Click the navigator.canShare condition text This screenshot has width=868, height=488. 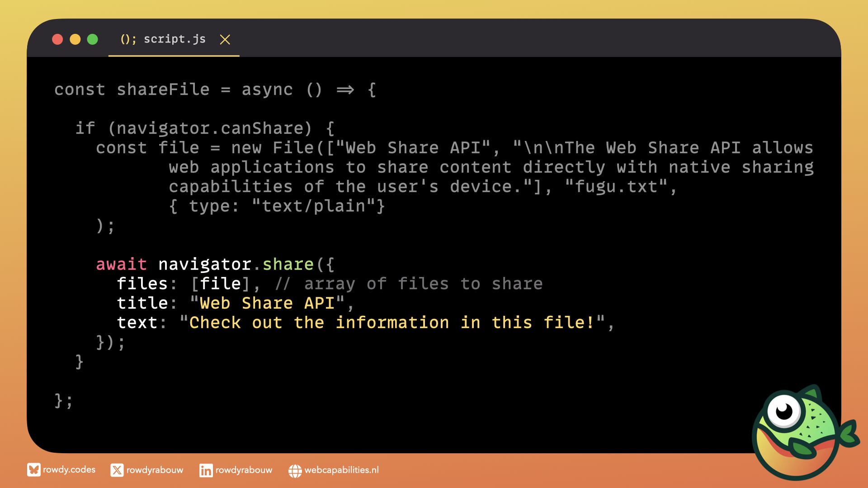pyautogui.click(x=210, y=128)
